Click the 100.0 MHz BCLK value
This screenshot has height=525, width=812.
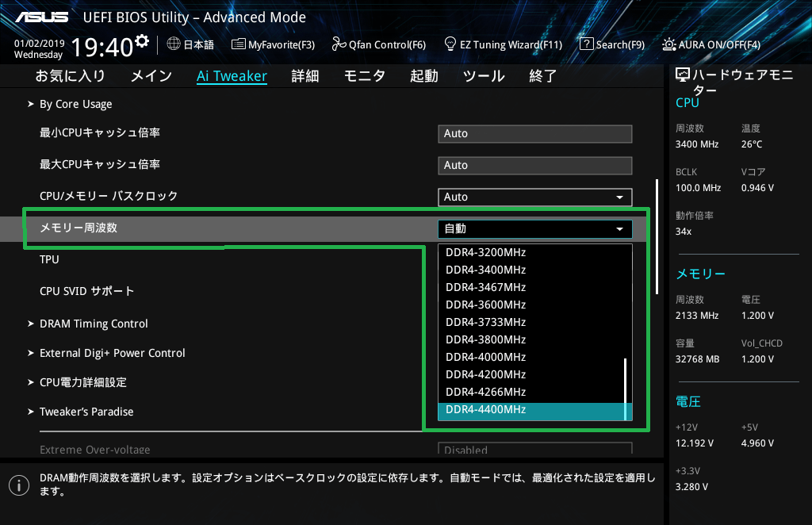[x=698, y=188]
